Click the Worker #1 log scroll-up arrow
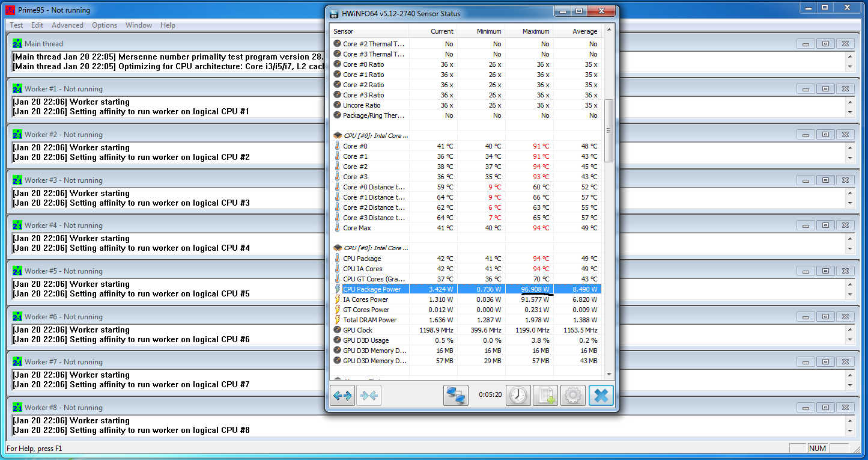 [850, 102]
